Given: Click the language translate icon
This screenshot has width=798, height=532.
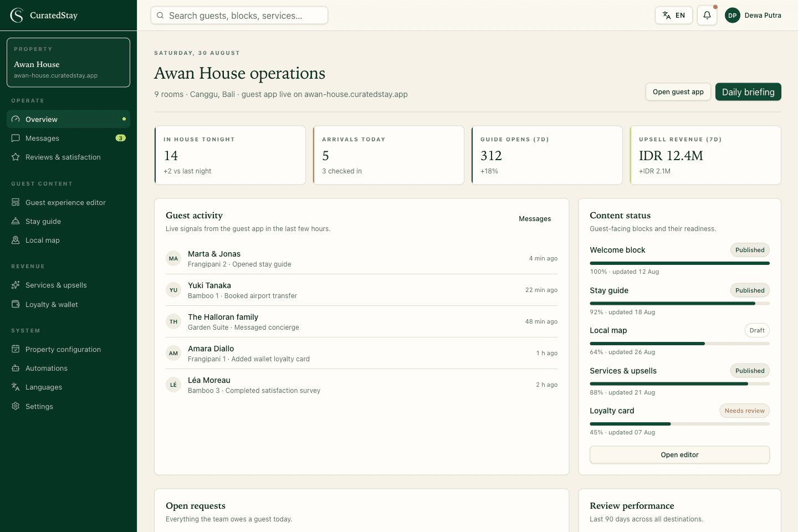Looking at the screenshot, I should click(667, 16).
